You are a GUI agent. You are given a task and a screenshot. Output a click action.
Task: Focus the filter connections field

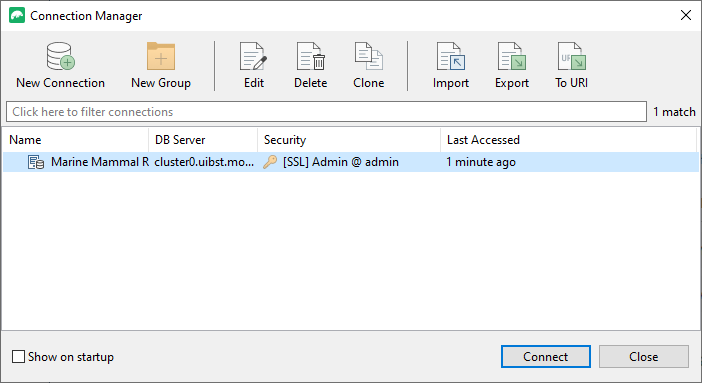(x=326, y=112)
